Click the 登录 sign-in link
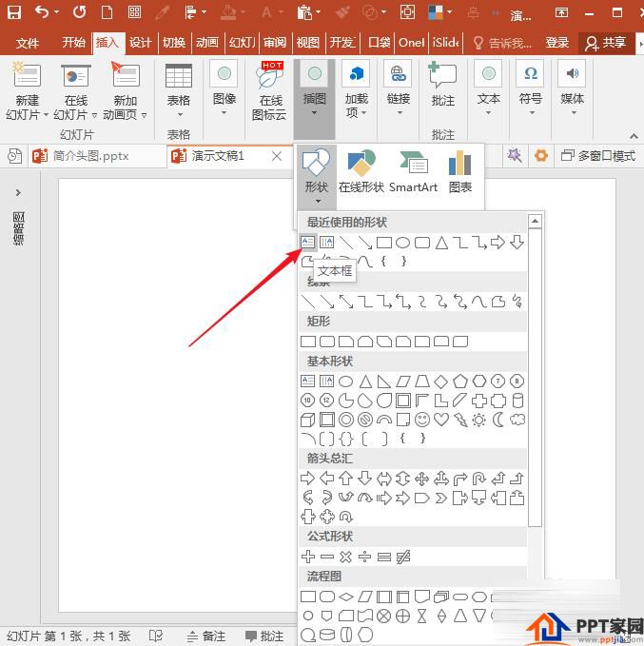The height and width of the screenshot is (646, 644). tap(557, 42)
